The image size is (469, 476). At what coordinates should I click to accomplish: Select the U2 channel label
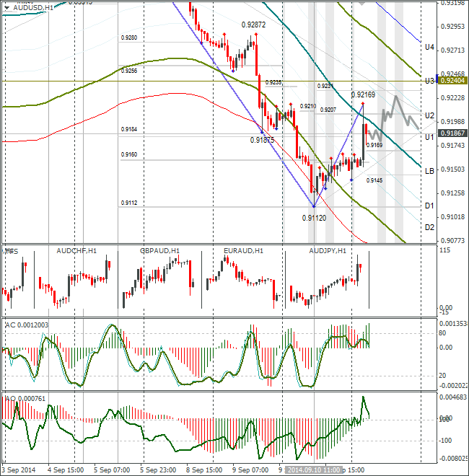click(429, 115)
